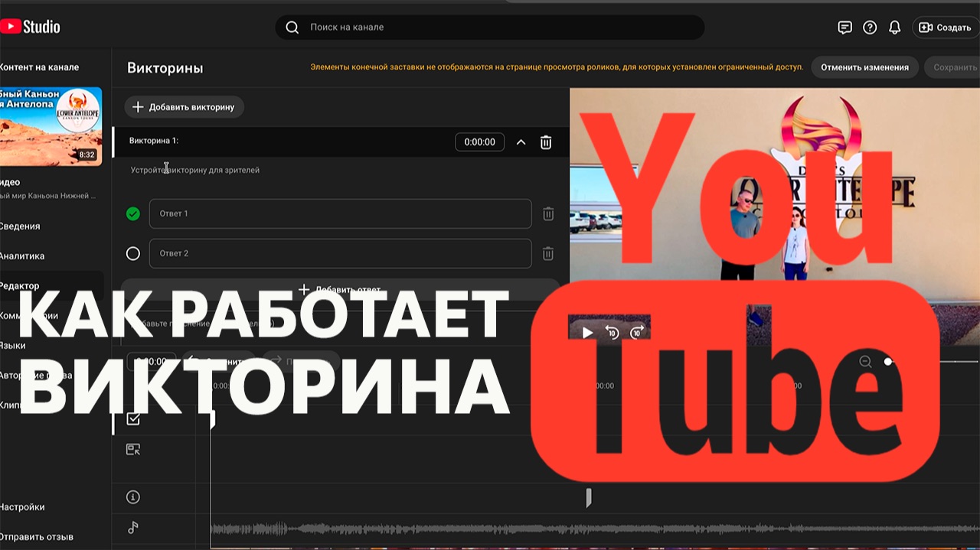Adjust the timeline zoom slider handle
Screen dimensions: 980x550
[x=888, y=361]
